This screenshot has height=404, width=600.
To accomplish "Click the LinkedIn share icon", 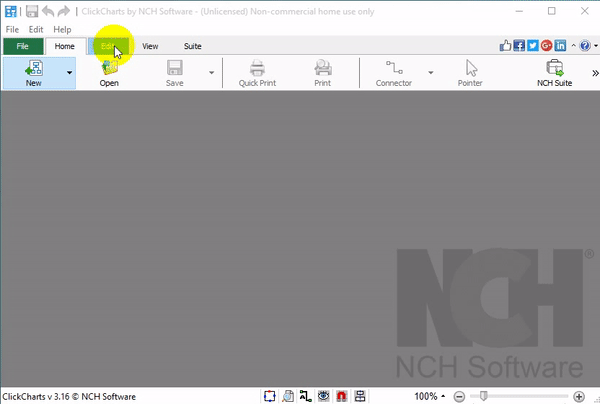I will 560,46.
